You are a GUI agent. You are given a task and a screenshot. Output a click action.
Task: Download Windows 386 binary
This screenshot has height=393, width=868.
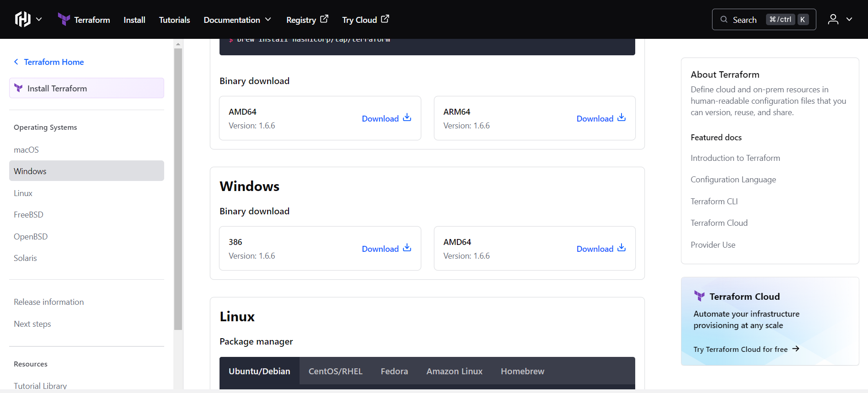coord(386,249)
